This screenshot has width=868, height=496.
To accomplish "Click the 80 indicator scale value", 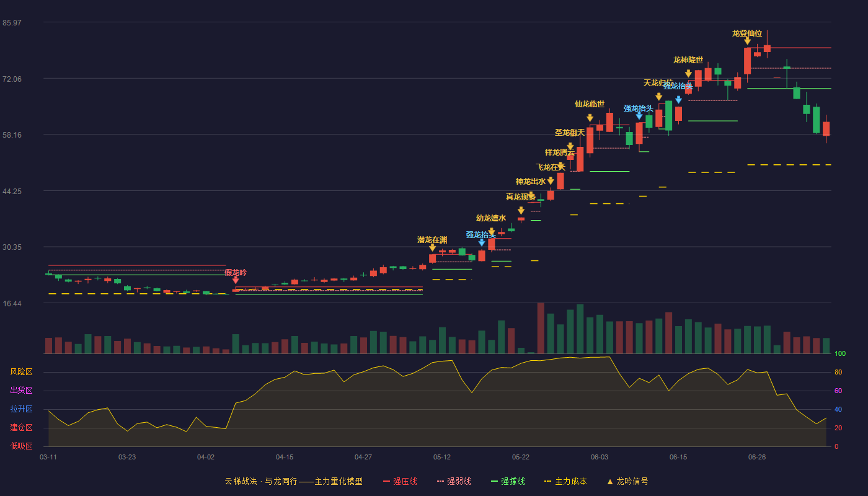I will point(838,373).
